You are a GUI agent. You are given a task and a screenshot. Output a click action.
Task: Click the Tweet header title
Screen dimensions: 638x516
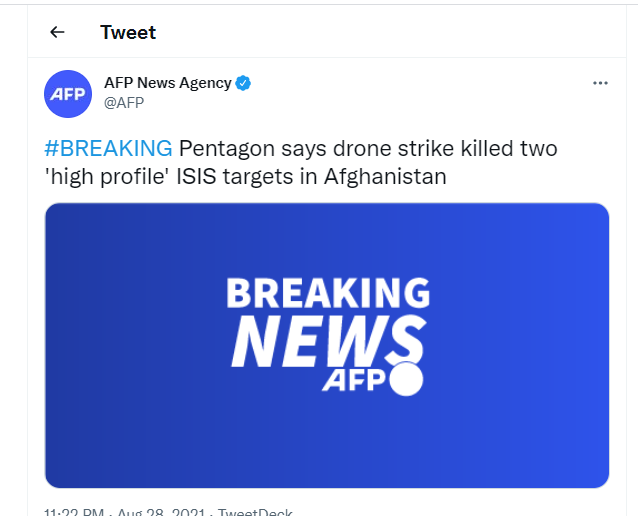tap(128, 32)
